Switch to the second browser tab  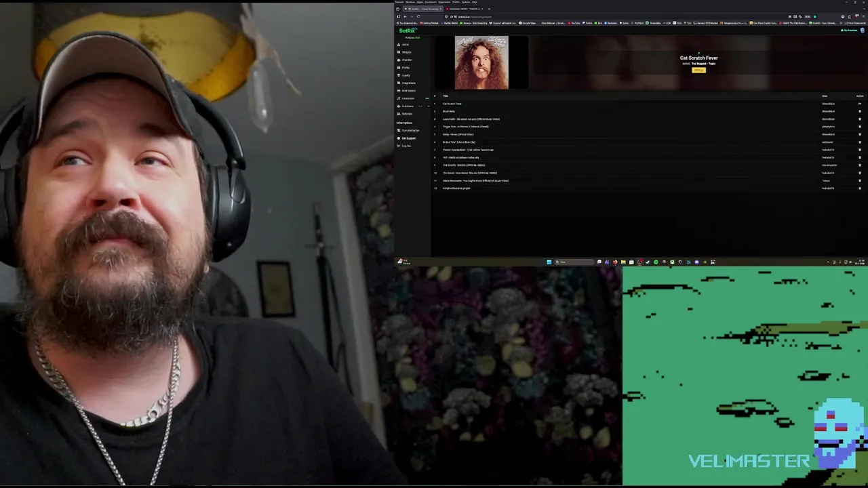[x=464, y=9]
